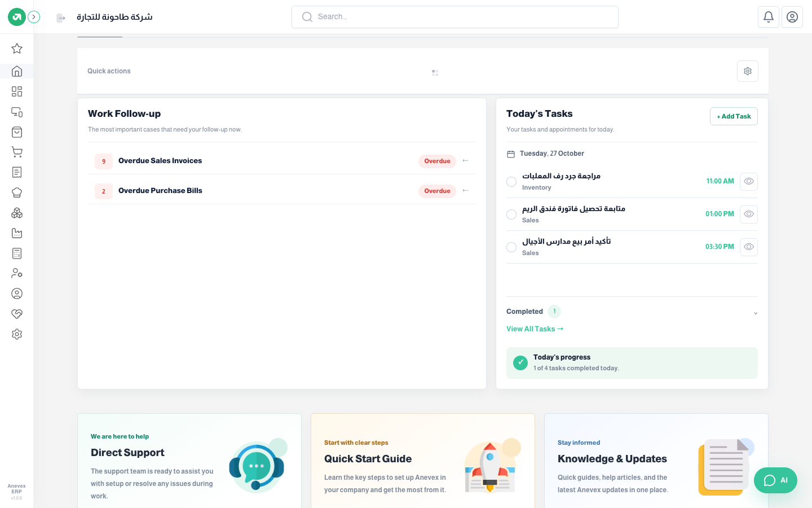812x508 pixels.
Task: Open the Overdue Purchase Bills arrow
Action: (466, 191)
